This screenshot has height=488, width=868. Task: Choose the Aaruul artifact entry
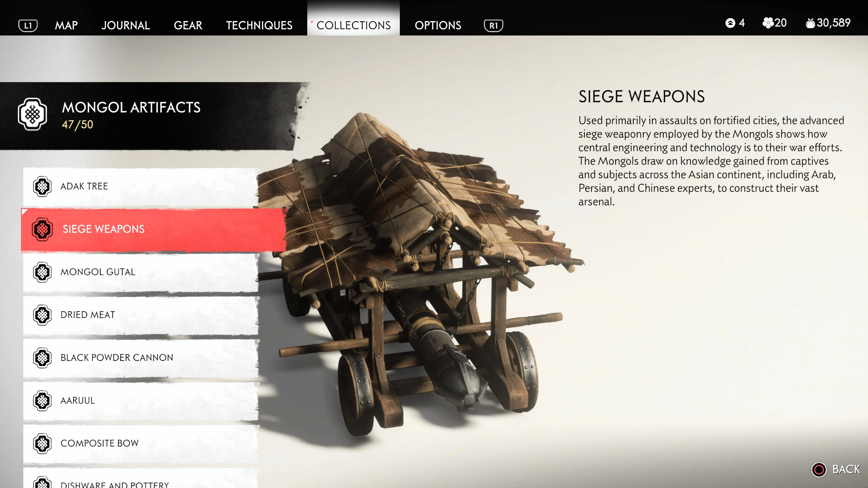[x=141, y=401]
